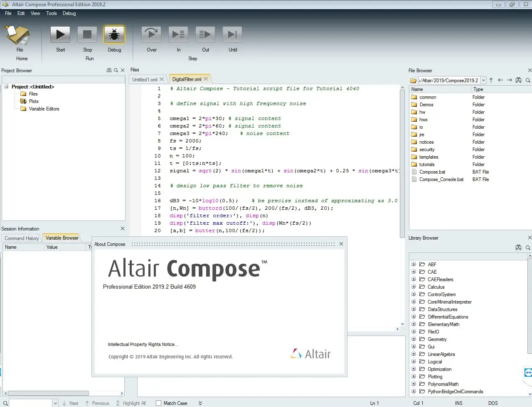
Task: Step Over the current line
Action: 151,34
